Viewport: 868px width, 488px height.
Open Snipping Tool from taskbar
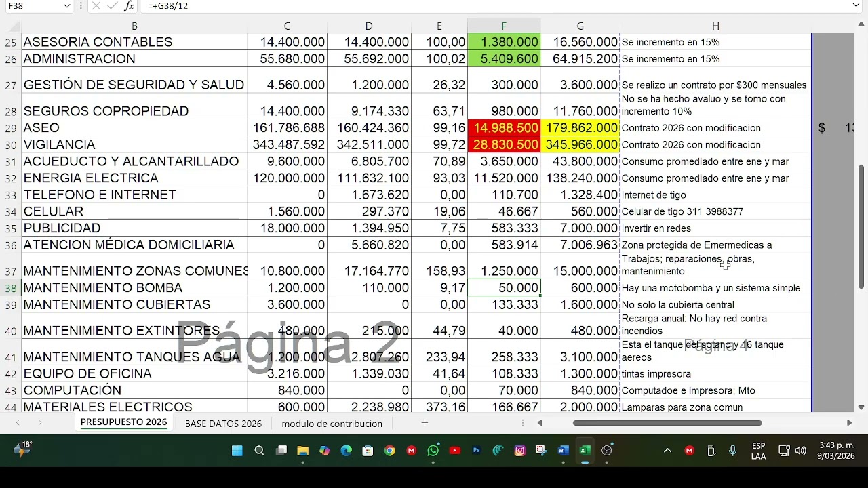(541, 451)
